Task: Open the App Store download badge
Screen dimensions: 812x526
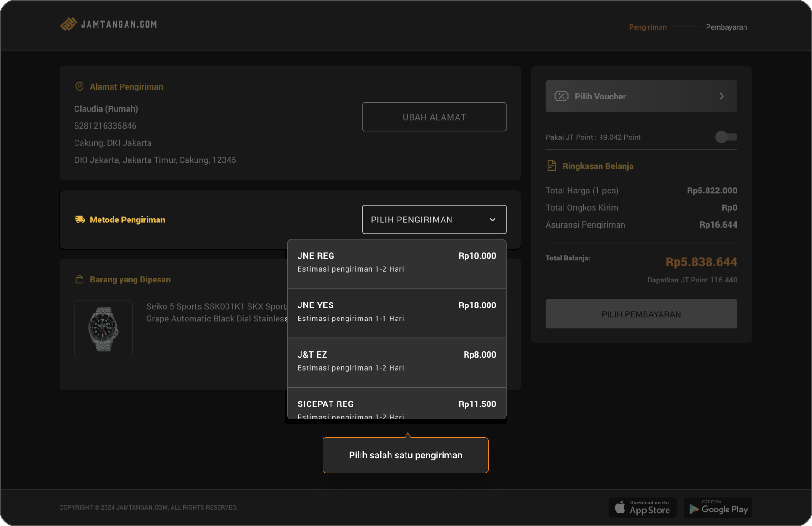Action: coord(642,508)
